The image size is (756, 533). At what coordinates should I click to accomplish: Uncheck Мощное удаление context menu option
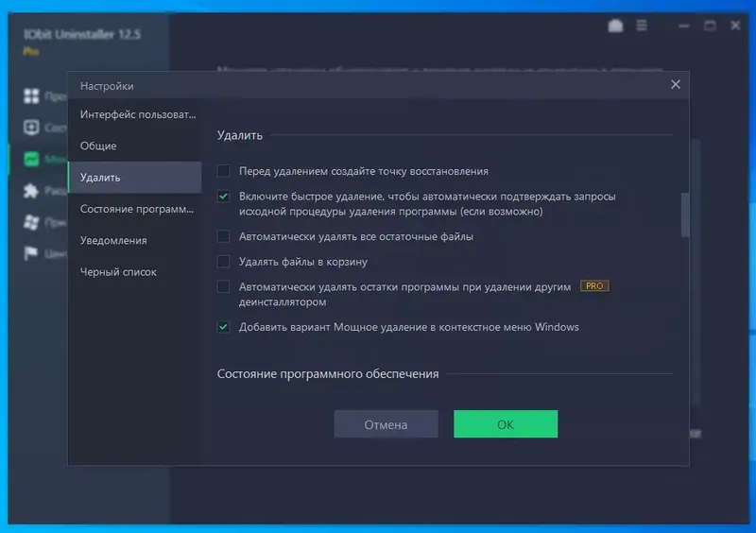(223, 327)
